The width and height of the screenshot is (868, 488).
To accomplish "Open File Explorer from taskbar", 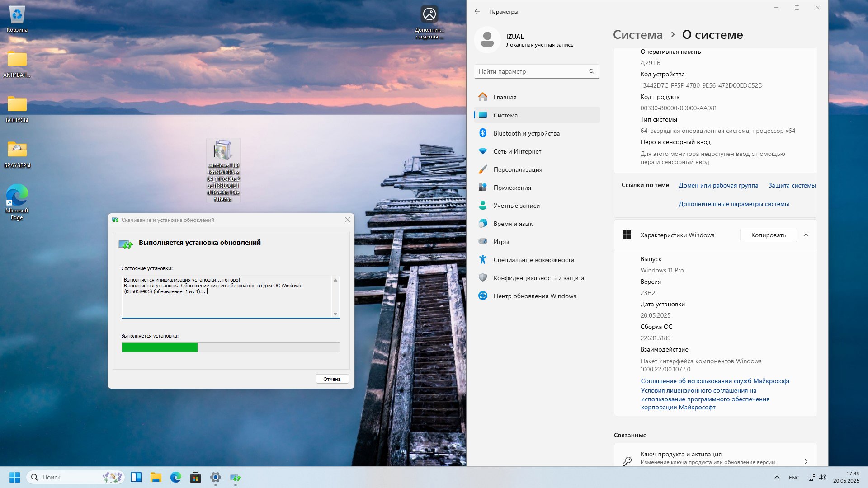I will pyautogui.click(x=156, y=477).
